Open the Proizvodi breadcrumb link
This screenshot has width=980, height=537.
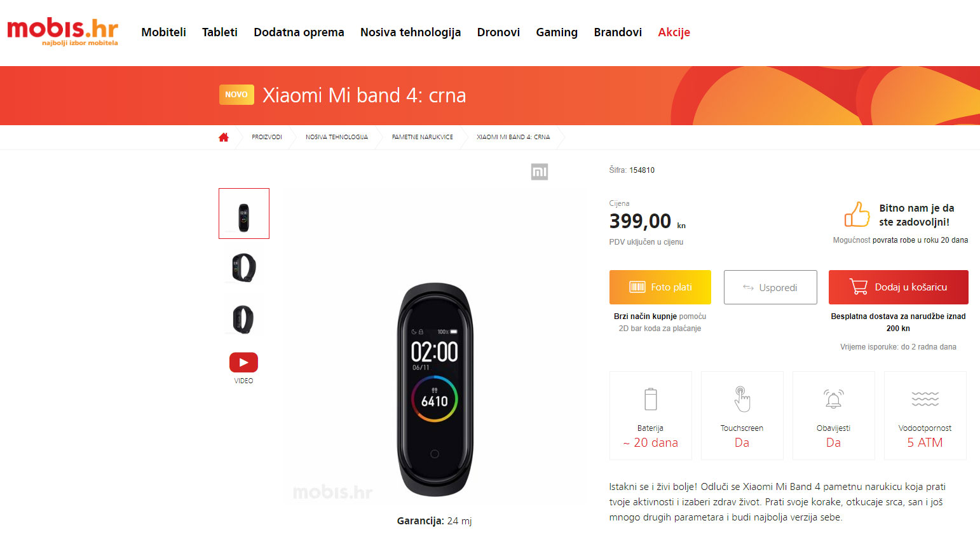pyautogui.click(x=267, y=137)
